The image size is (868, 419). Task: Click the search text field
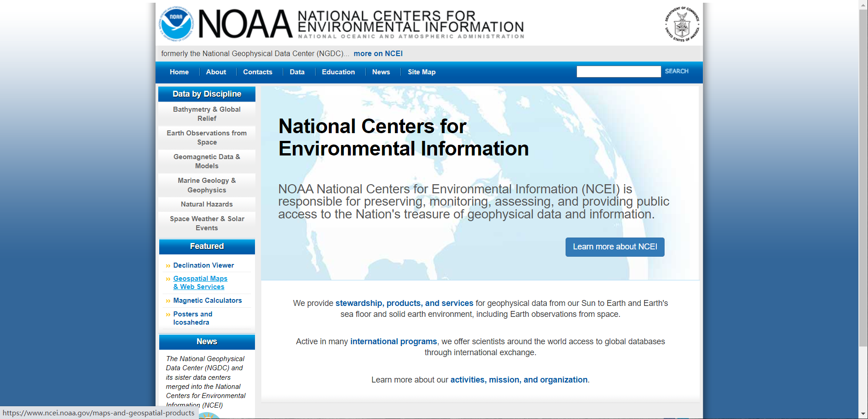pos(619,72)
